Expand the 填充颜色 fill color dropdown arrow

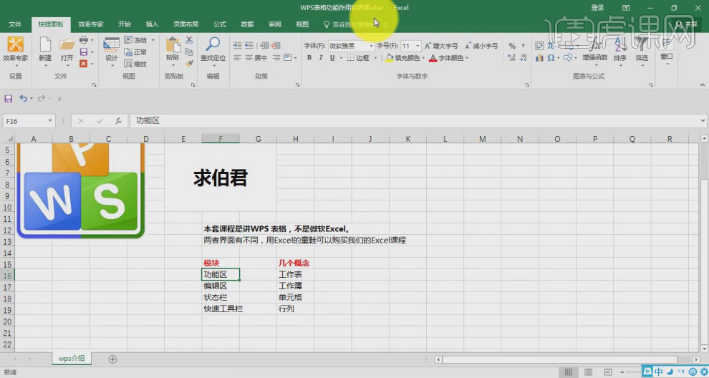pyautogui.click(x=423, y=58)
